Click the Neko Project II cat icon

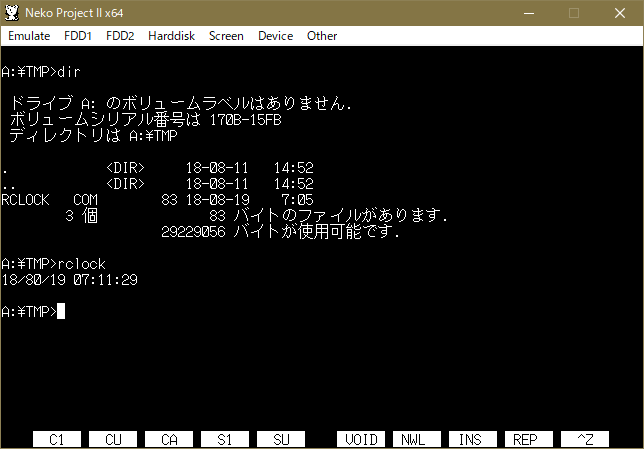coord(12,13)
